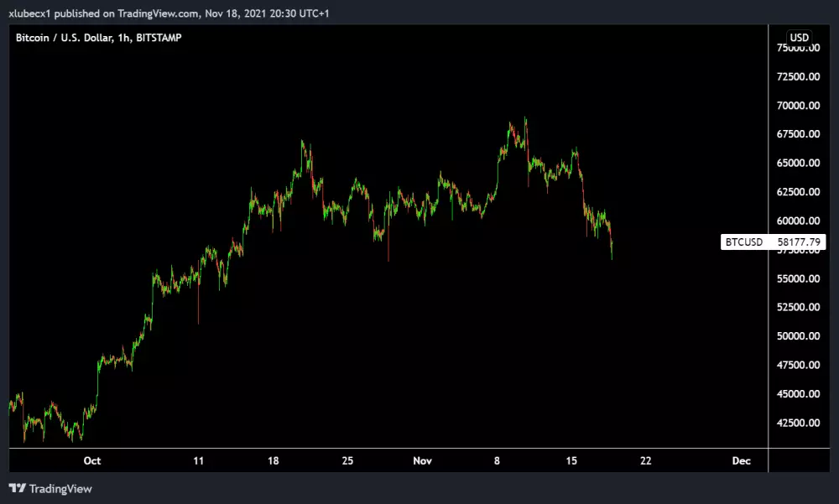Click the 15 date label on the axis
The width and height of the screenshot is (839, 504).
(x=571, y=460)
